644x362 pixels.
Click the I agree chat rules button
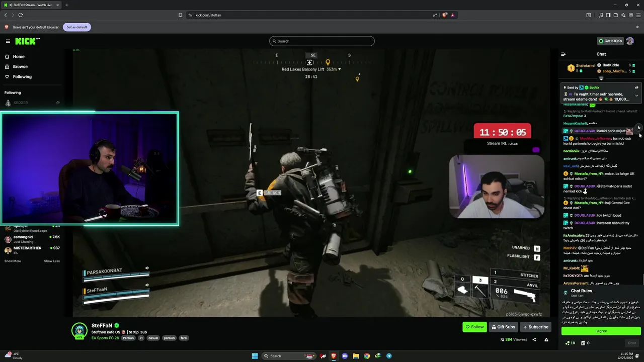(601, 331)
